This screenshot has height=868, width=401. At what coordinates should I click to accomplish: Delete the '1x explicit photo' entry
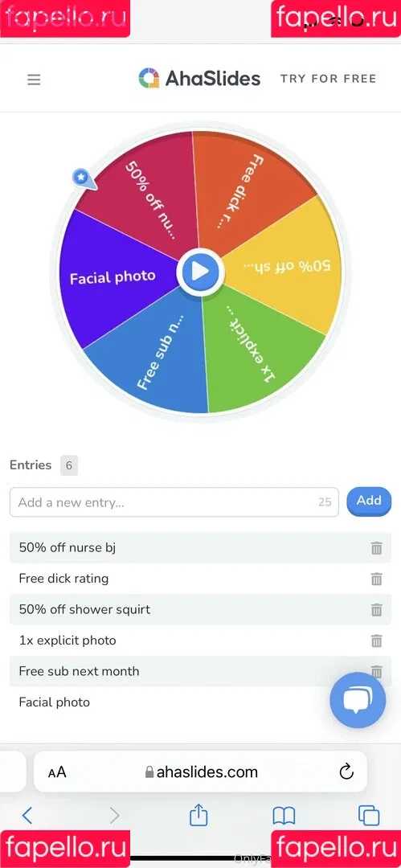[x=377, y=641]
